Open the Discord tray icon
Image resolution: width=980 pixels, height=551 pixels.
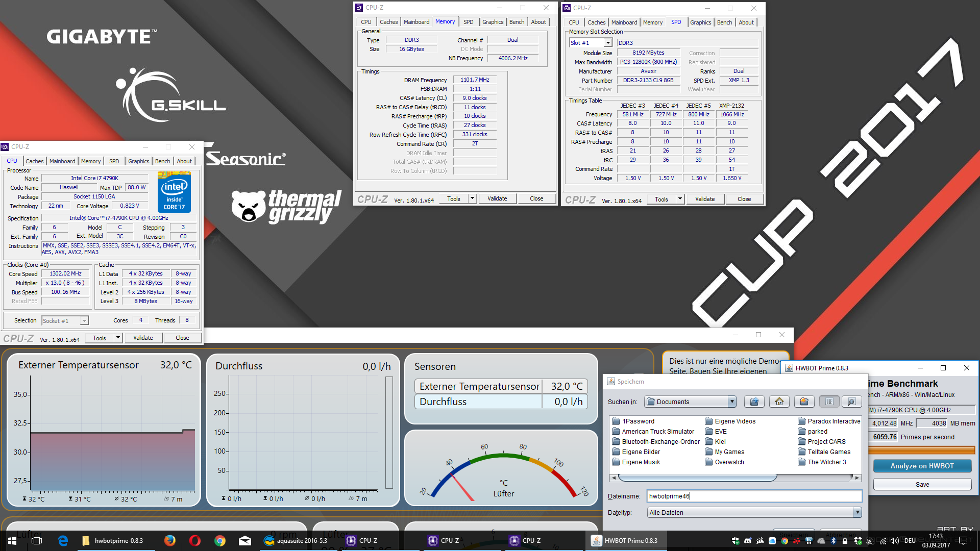[748, 541]
